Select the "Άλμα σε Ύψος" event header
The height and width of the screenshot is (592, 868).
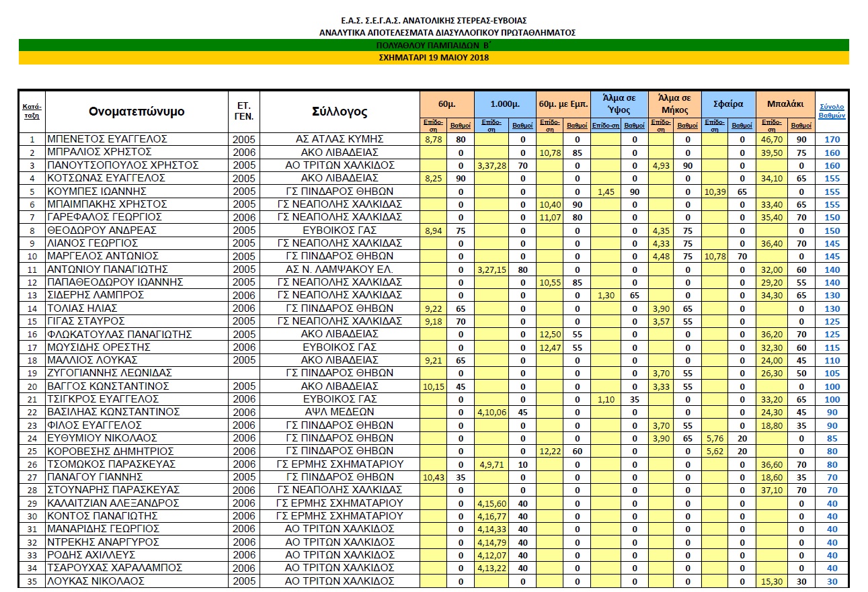point(618,104)
